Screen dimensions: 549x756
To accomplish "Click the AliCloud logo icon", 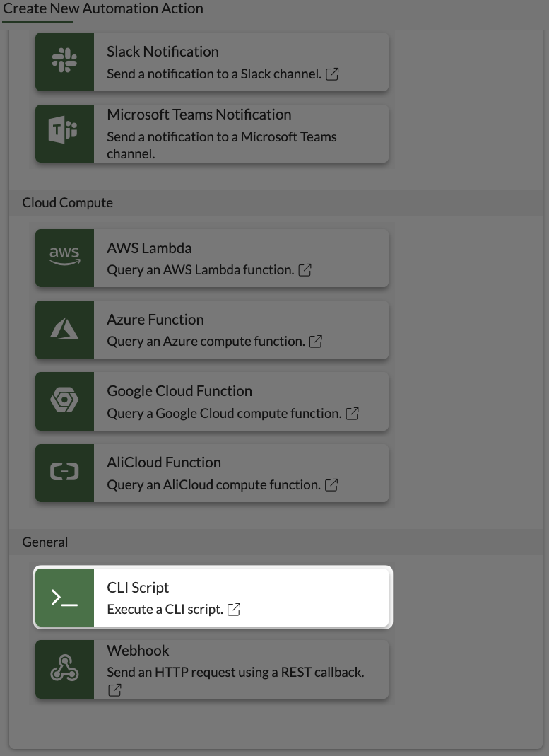I will point(64,471).
